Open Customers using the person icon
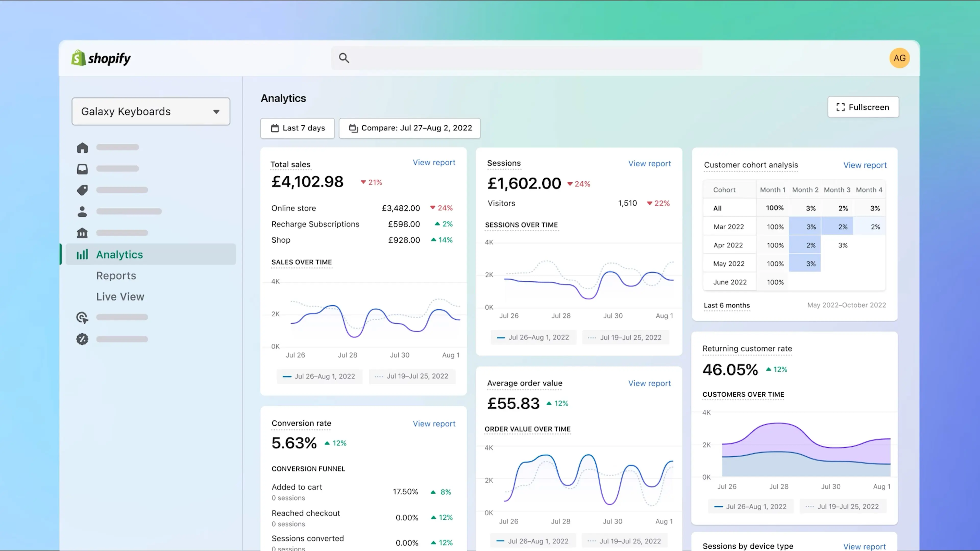Screen dimensions: 980x551 pyautogui.click(x=82, y=211)
